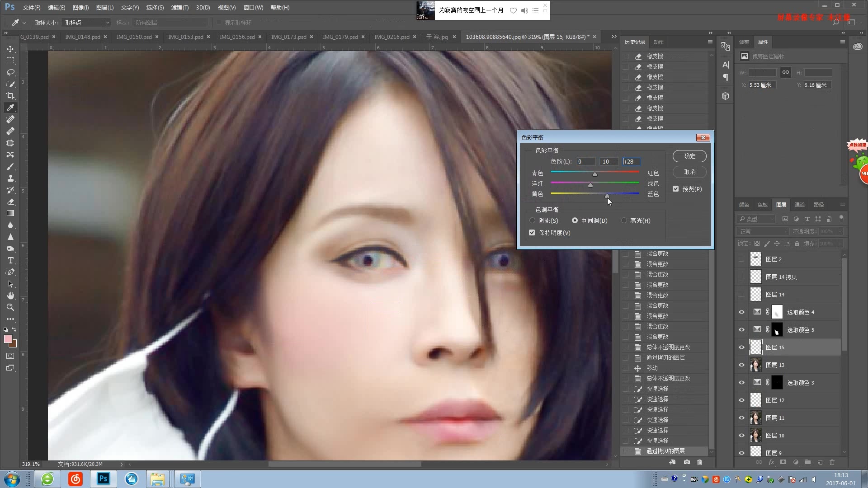The height and width of the screenshot is (488, 868).
Task: Switch to the 动作 actions tab
Action: pos(659,42)
